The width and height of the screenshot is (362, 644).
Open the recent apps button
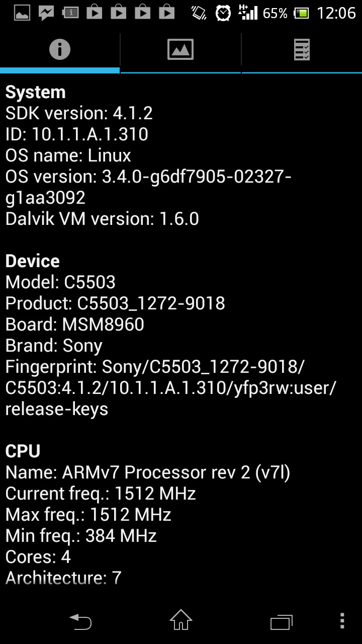(x=281, y=622)
